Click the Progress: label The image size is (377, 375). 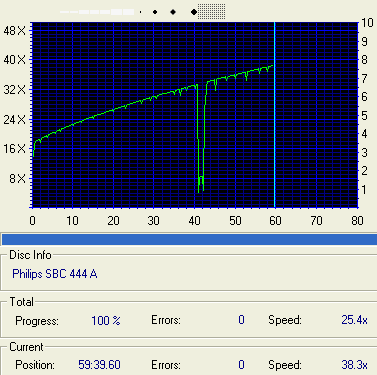[x=37, y=321]
